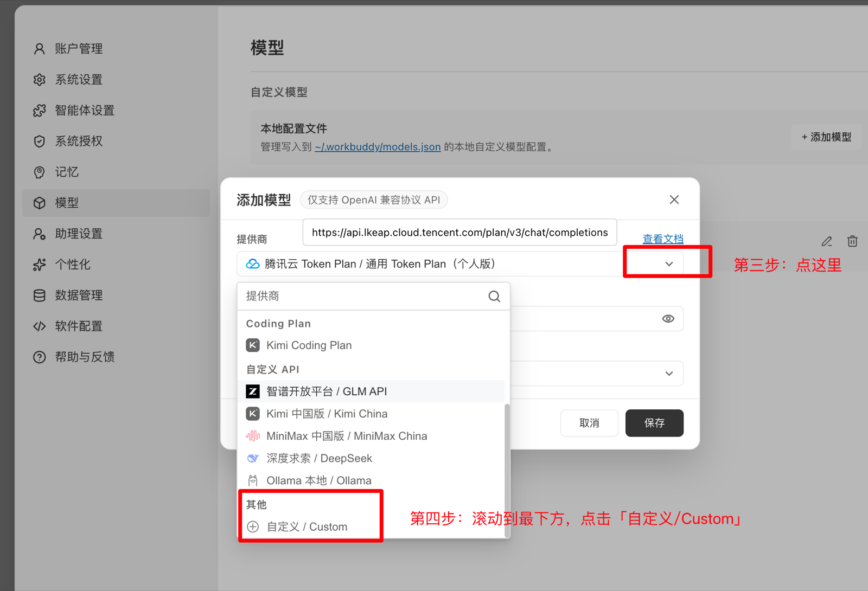Click the provider list scrollbar
The height and width of the screenshot is (591, 868).
(507, 471)
